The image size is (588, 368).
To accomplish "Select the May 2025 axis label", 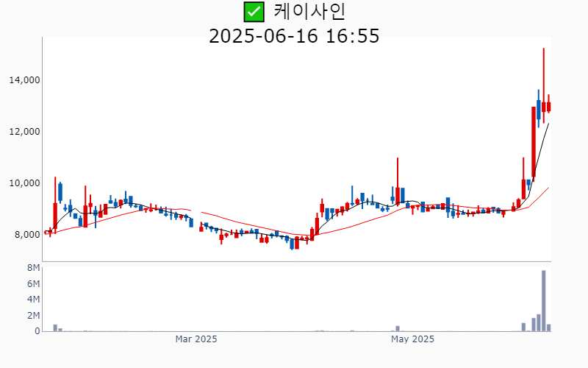I will (412, 339).
